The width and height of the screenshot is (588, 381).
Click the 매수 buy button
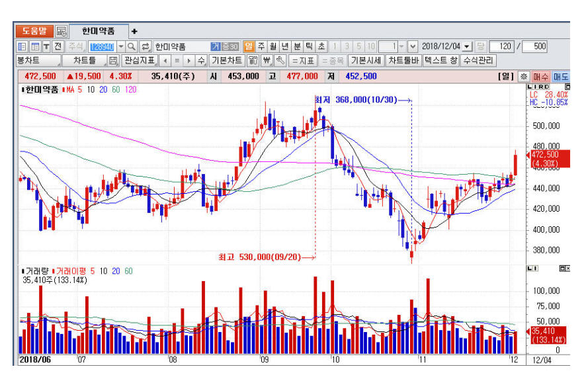point(540,76)
